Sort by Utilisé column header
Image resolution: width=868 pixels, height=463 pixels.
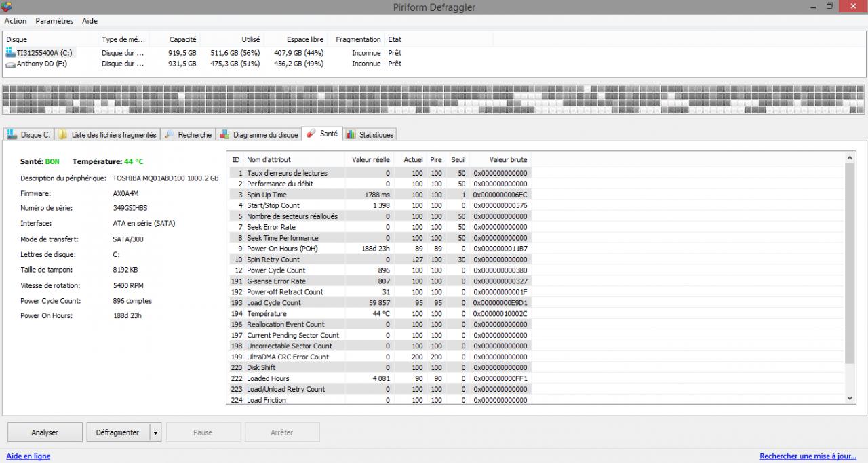coord(233,39)
